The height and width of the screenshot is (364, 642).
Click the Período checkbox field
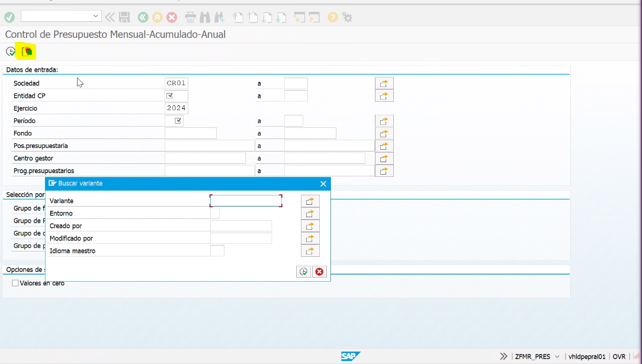[x=178, y=121]
